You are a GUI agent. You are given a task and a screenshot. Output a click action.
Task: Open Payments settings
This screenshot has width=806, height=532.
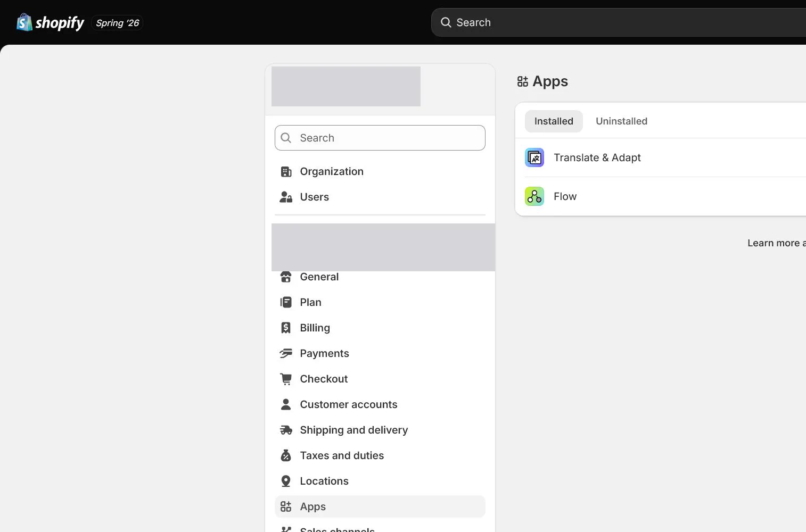pyautogui.click(x=380, y=353)
